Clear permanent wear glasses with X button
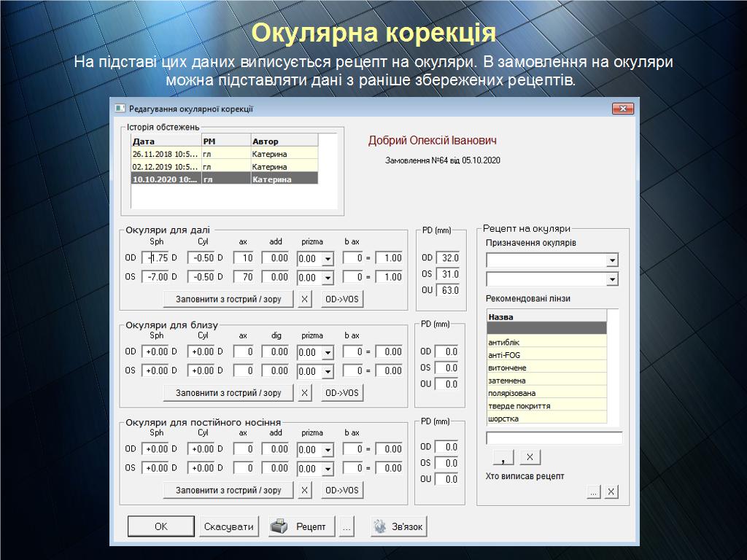The image size is (747, 560). coord(305,491)
